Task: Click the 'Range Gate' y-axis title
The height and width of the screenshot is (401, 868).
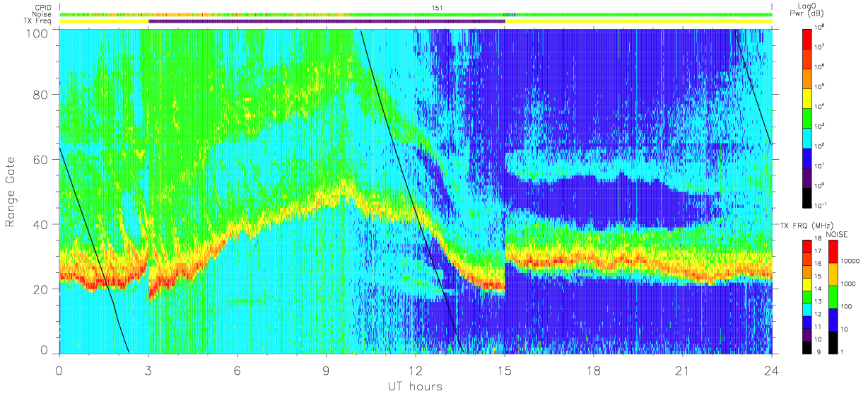Action: (x=11, y=191)
